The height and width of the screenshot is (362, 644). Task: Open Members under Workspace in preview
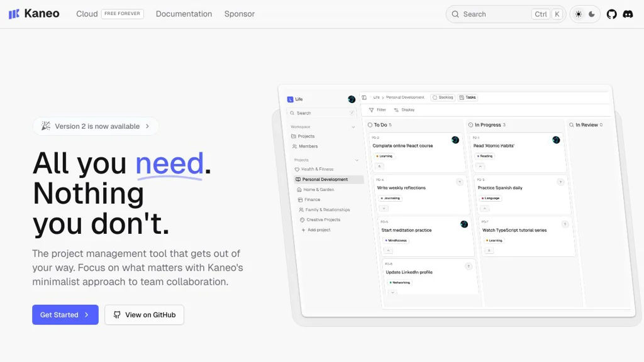point(305,146)
